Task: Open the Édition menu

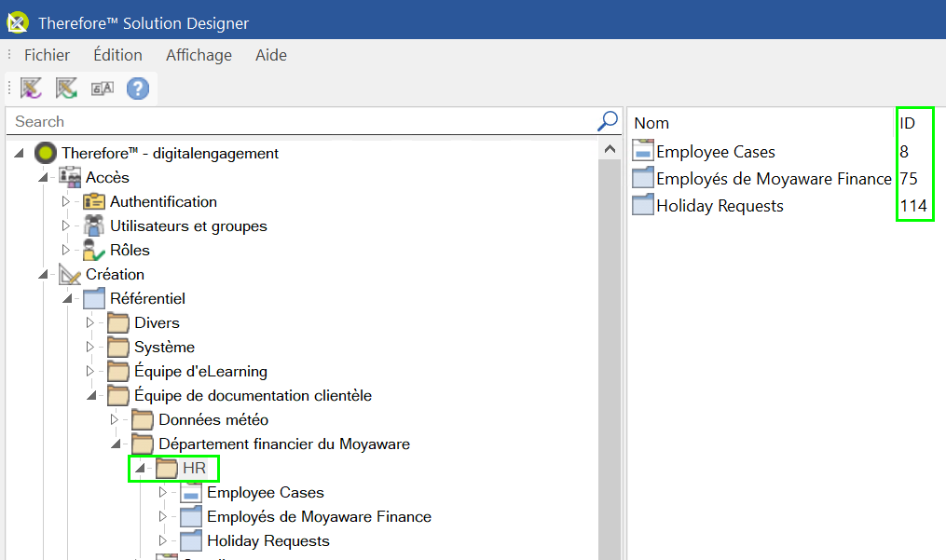Action: (117, 55)
